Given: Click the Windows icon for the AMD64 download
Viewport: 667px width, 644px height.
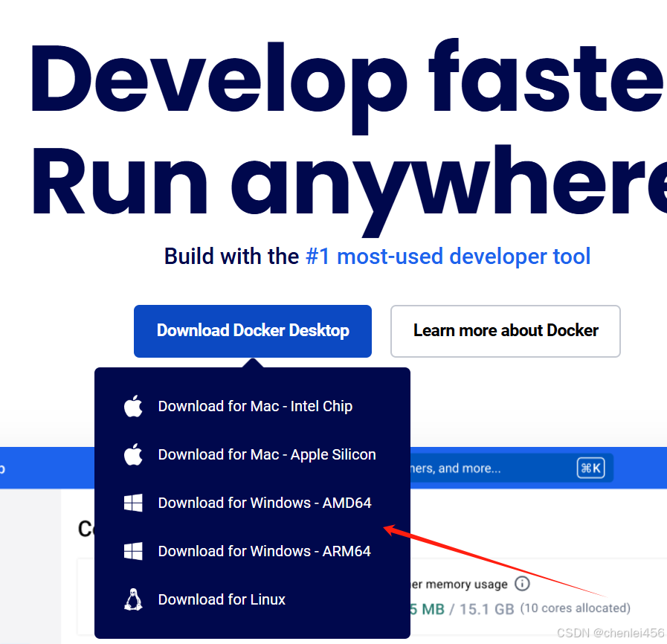Looking at the screenshot, I should pos(132,503).
